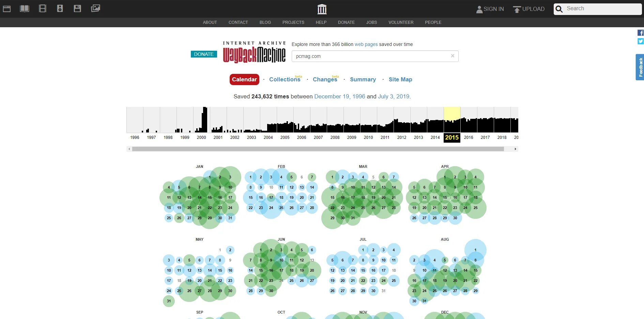Viewport: 644px width, 319px height.
Task: Clear the pcmag.com URL field
Action: [453, 56]
